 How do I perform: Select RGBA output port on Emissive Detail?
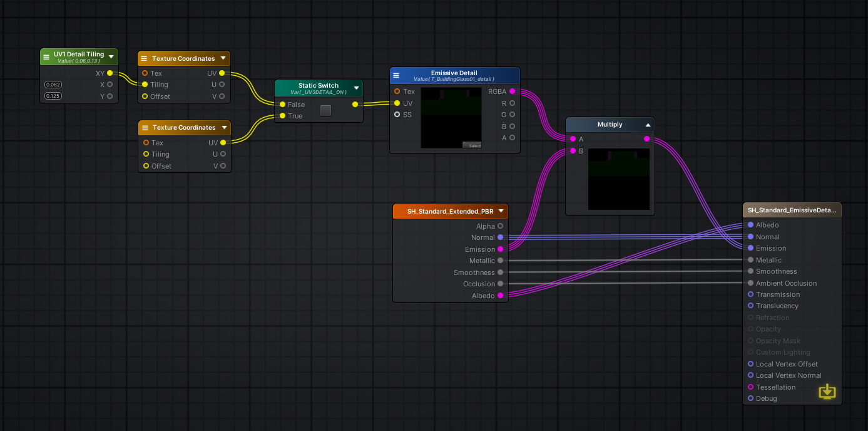pos(513,91)
